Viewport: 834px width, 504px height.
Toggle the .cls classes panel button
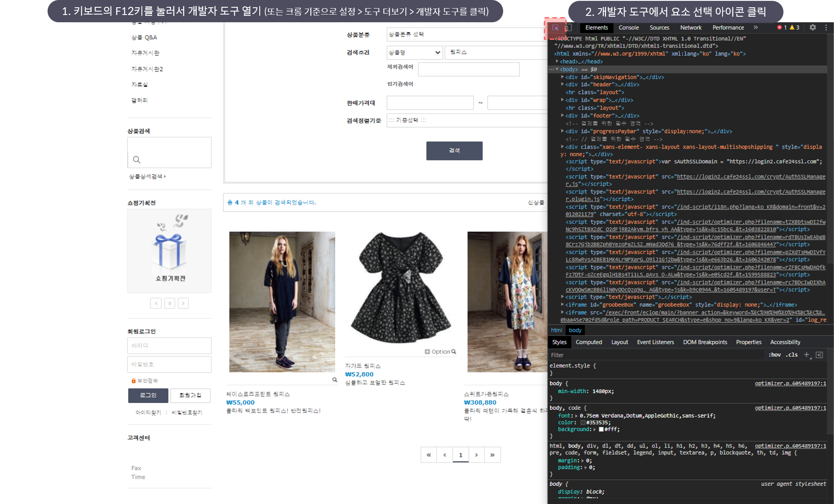[792, 355]
